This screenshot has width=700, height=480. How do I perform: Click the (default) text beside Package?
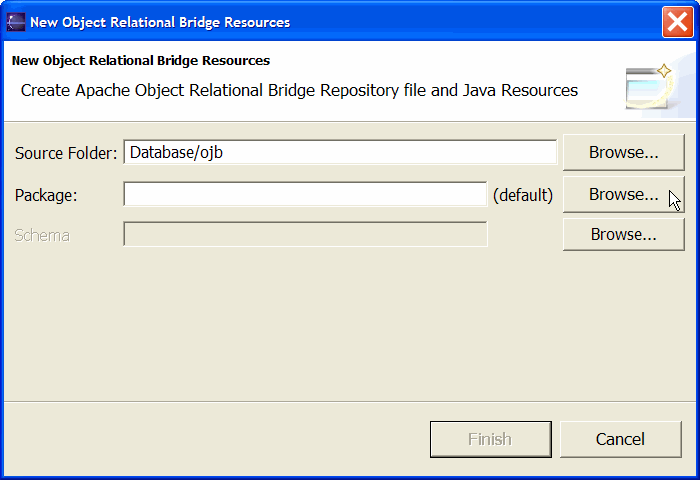(523, 195)
